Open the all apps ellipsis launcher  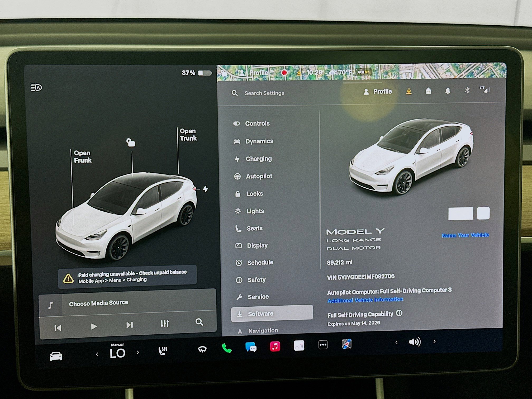(x=323, y=345)
